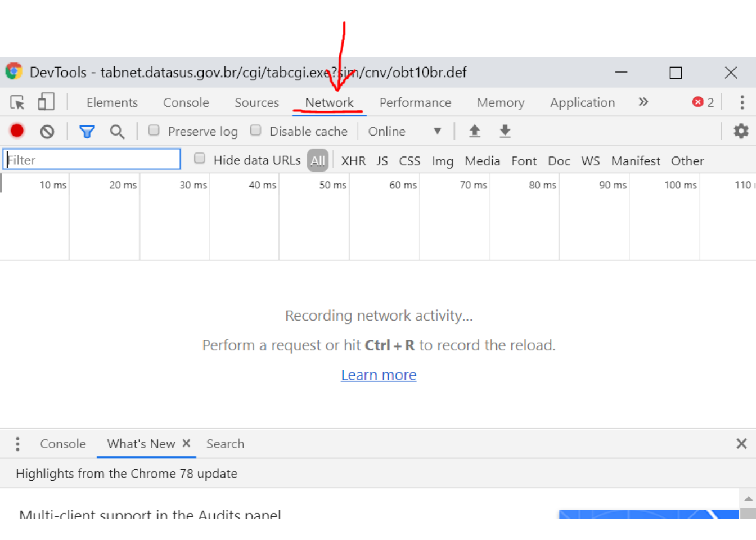Viewport: 756px width, 540px height.
Task: Filter requests by XHR type
Action: pos(353,161)
